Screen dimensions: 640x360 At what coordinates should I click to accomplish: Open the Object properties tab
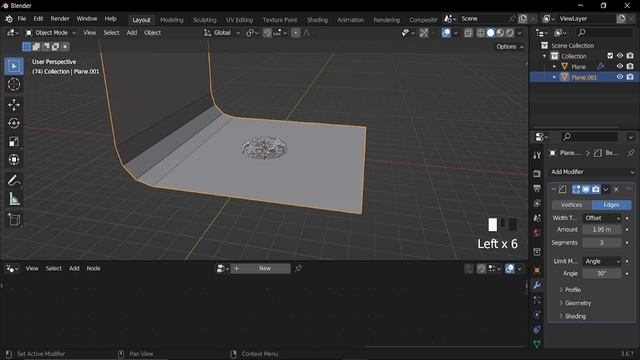point(537,270)
